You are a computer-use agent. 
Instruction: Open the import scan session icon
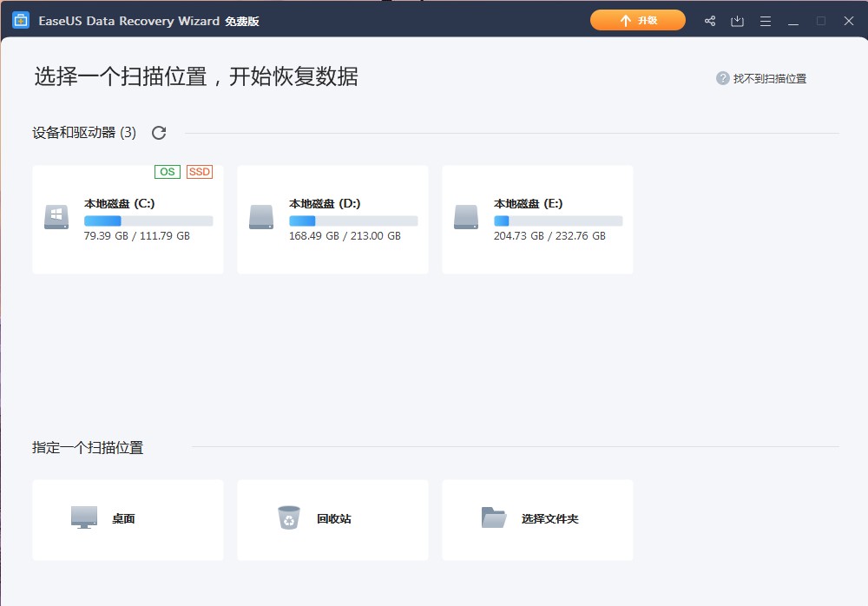point(737,21)
